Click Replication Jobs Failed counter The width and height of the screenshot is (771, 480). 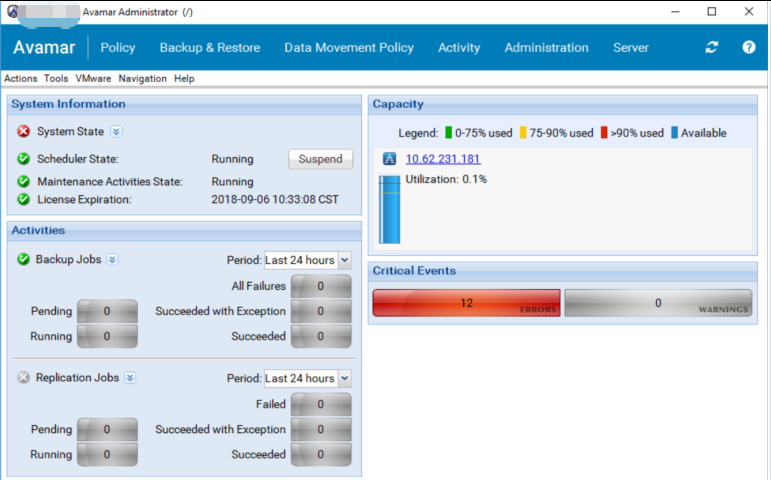pos(321,404)
